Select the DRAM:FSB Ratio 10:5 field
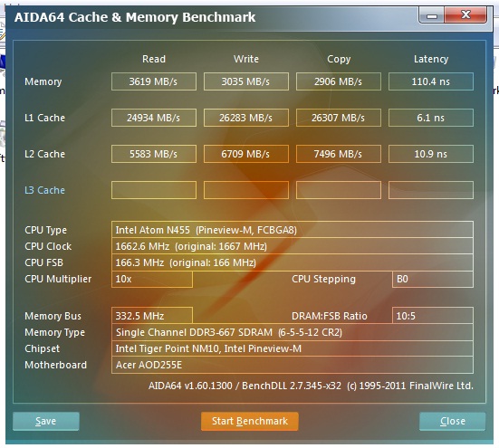 tap(433, 316)
